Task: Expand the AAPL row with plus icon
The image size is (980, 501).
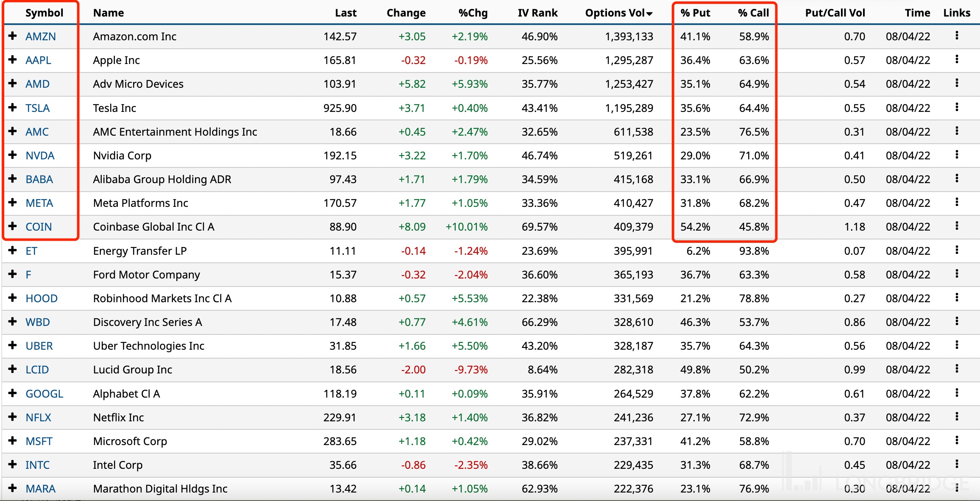Action: [x=13, y=59]
